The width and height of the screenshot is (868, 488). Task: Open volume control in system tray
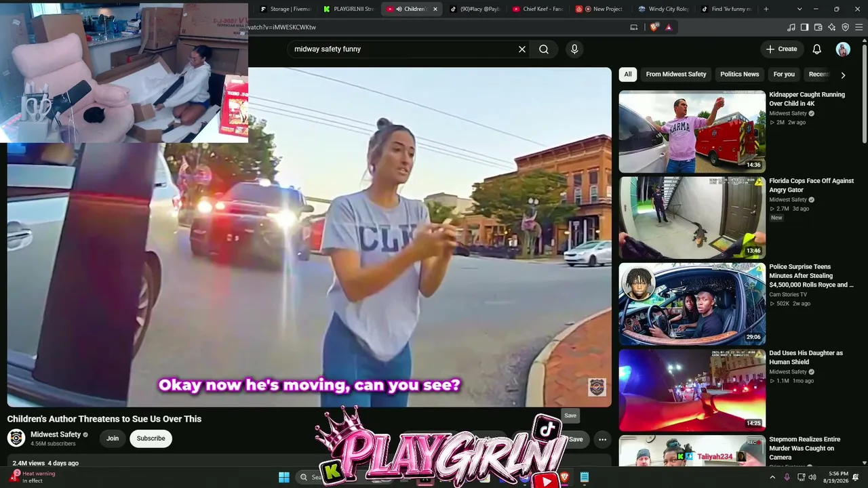pyautogui.click(x=813, y=477)
